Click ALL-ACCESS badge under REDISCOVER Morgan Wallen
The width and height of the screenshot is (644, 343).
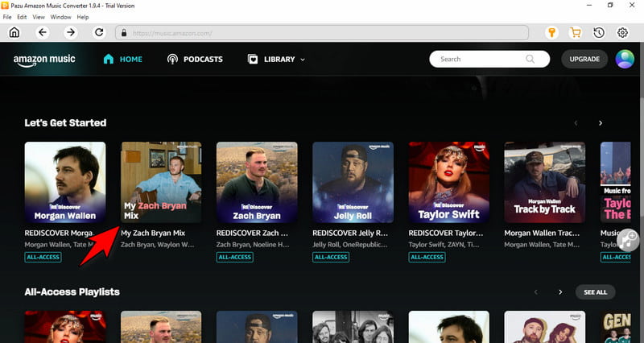point(43,257)
